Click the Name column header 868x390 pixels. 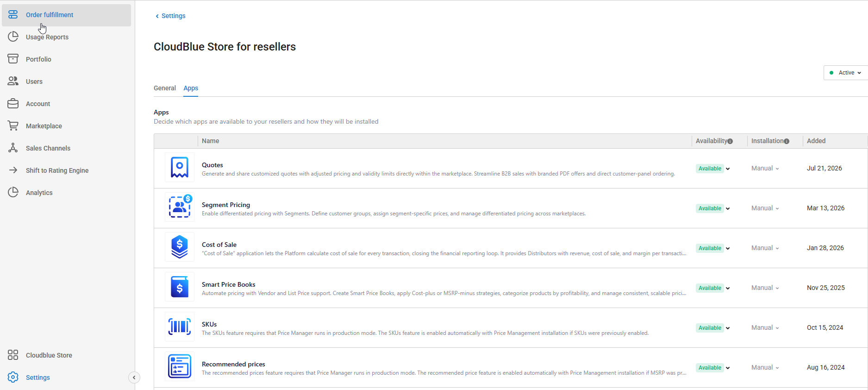211,141
